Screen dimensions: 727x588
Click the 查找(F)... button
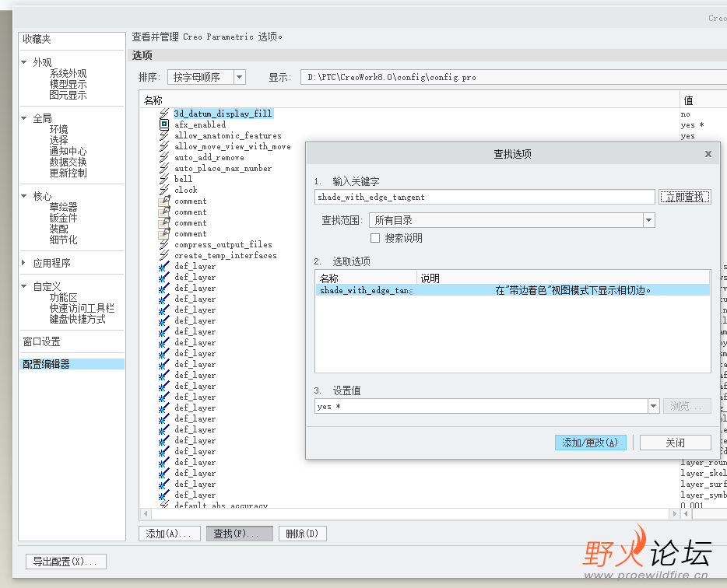pos(239,534)
